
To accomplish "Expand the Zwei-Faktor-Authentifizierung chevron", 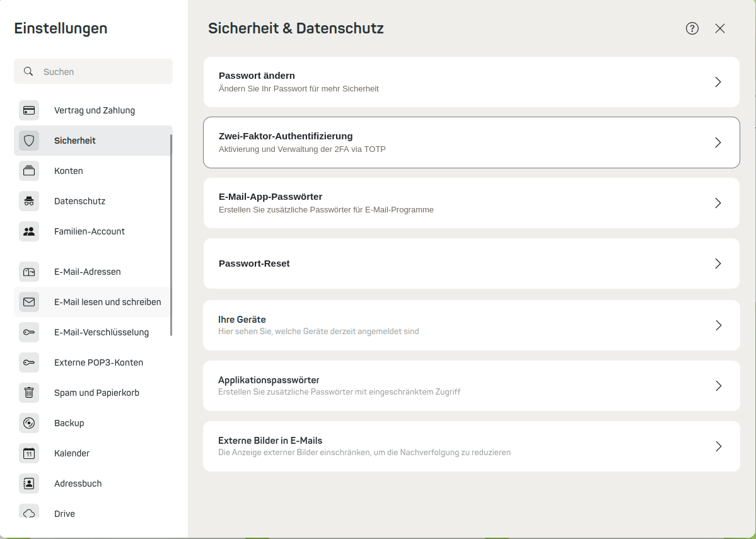I will pos(718,142).
